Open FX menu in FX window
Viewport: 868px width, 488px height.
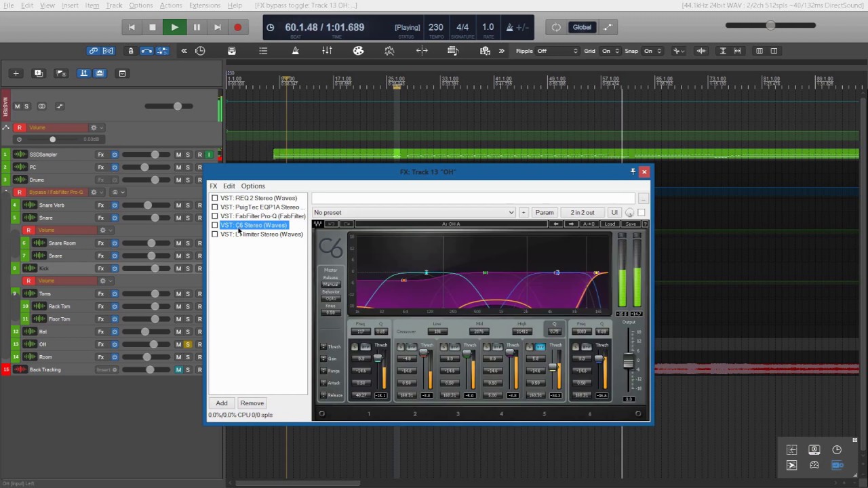point(213,186)
